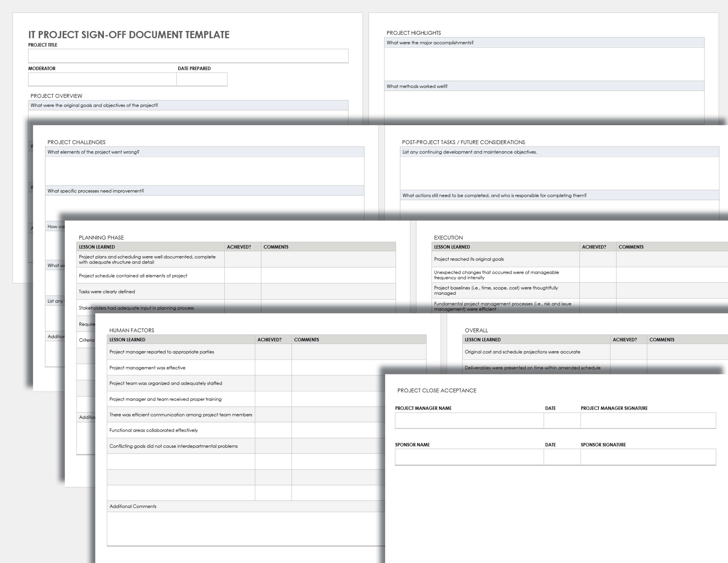Select 'IT PROJECT SIGN-OFF DOCUMENT TEMPLATE' title
The image size is (728, 563).
(x=129, y=35)
